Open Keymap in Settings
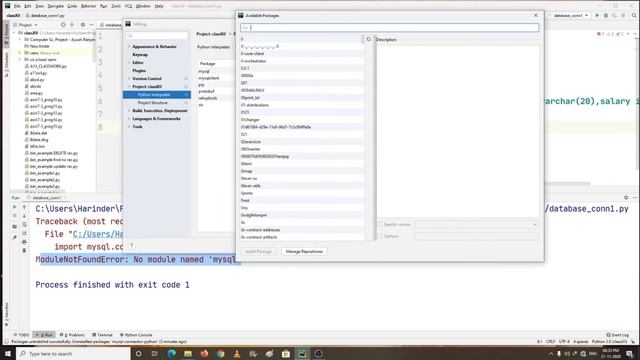Image resolution: width=640 pixels, height=360 pixels. (x=140, y=54)
